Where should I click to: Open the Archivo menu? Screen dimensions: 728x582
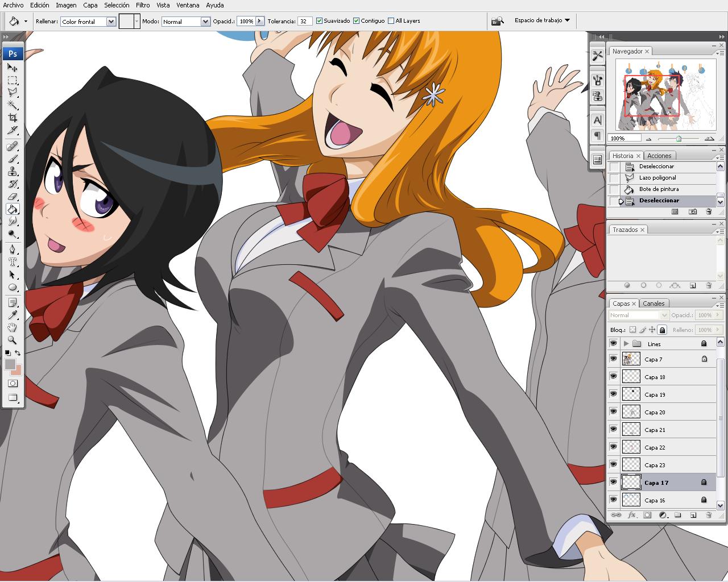(14, 5)
